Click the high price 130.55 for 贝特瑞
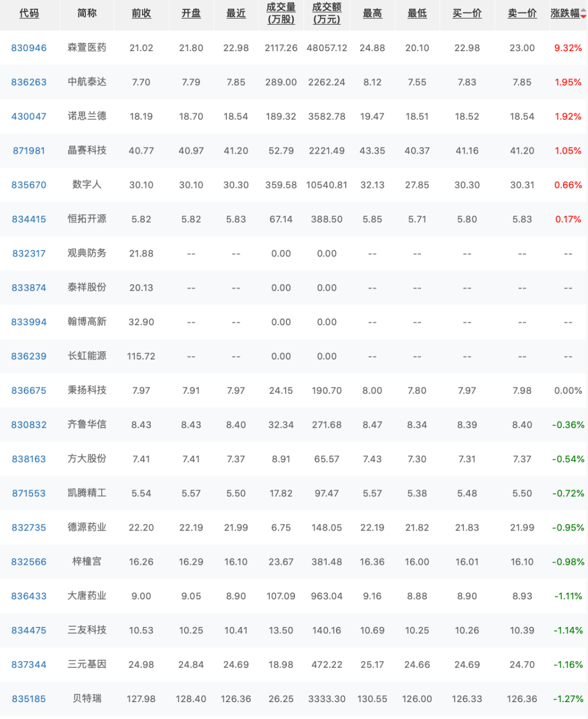Image resolution: width=588 pixels, height=719 pixels. tap(372, 700)
